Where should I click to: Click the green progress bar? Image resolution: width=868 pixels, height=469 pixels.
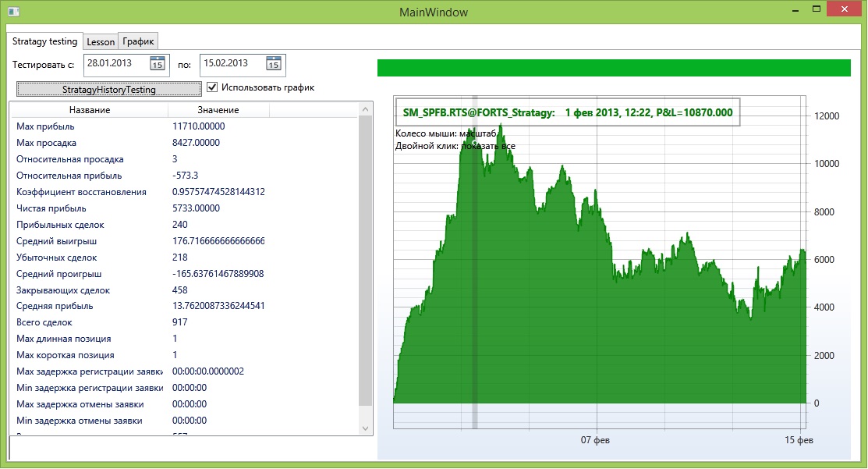click(613, 68)
